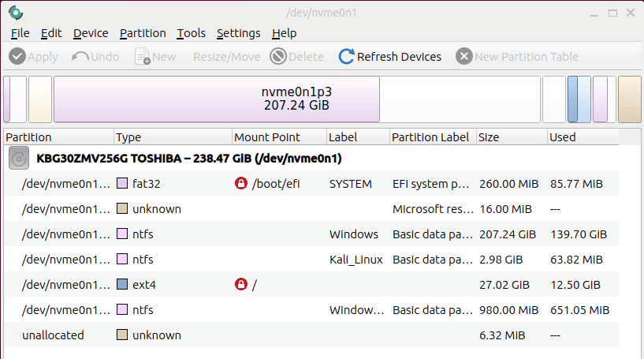Click the Delete button label
644x359 pixels.
tap(306, 56)
